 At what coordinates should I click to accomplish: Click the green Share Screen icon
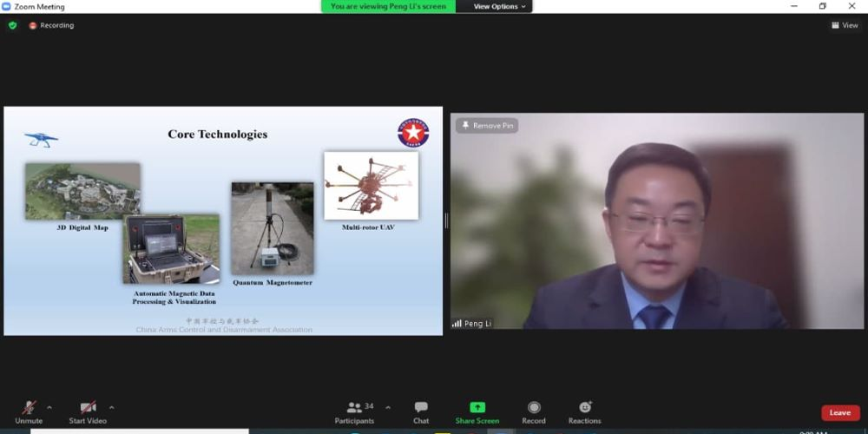(477, 407)
